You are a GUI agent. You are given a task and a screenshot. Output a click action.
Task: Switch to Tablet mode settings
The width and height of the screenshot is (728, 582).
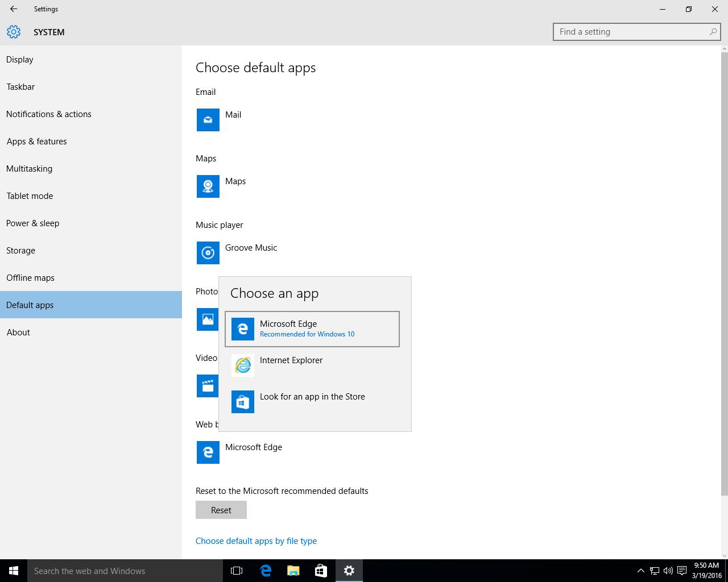point(91,196)
